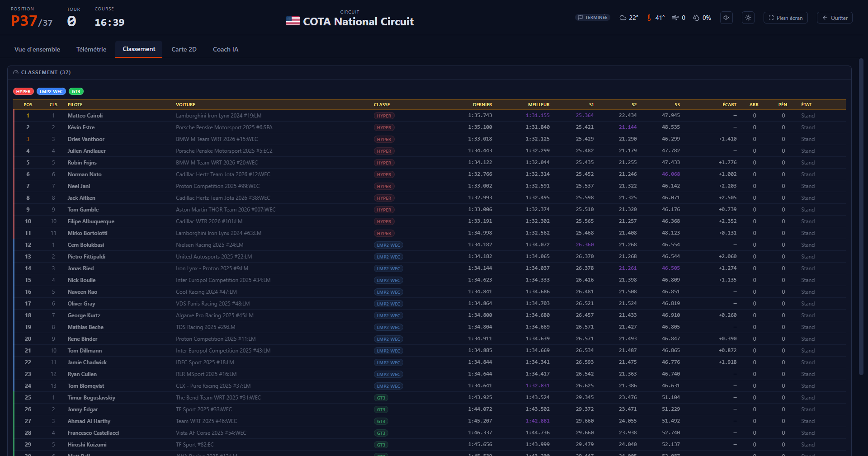
Task: Click the thermometer track temperature icon
Action: tap(649, 18)
